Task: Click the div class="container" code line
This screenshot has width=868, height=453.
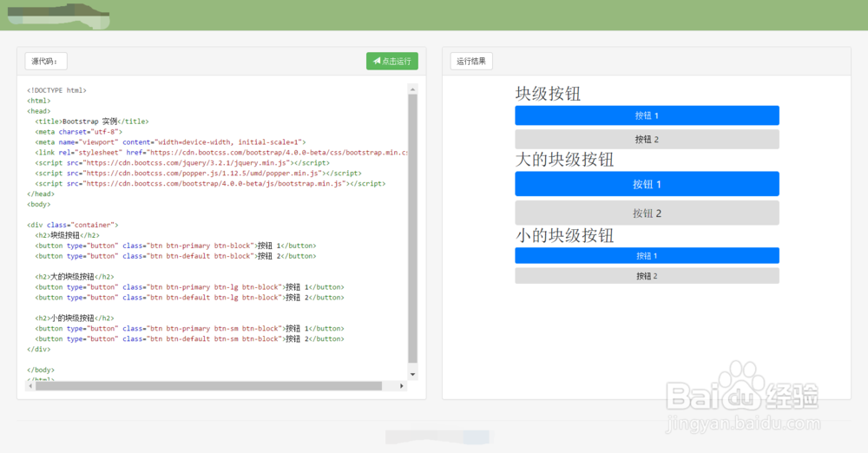Action: point(73,225)
